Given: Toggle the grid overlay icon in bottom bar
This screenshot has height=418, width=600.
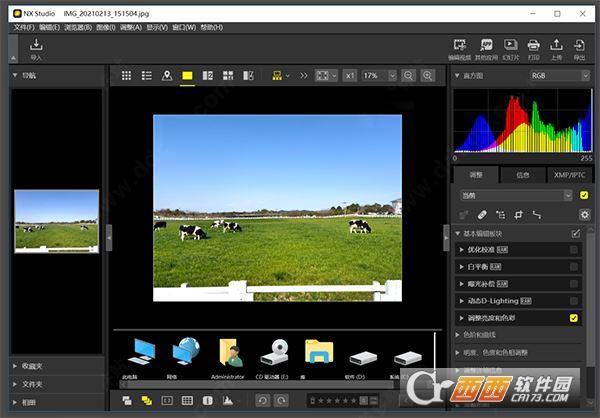Looking at the screenshot, I should 187,400.
